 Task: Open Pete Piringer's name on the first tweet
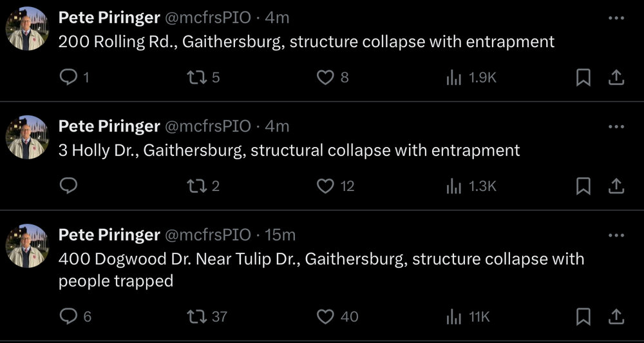(x=109, y=17)
